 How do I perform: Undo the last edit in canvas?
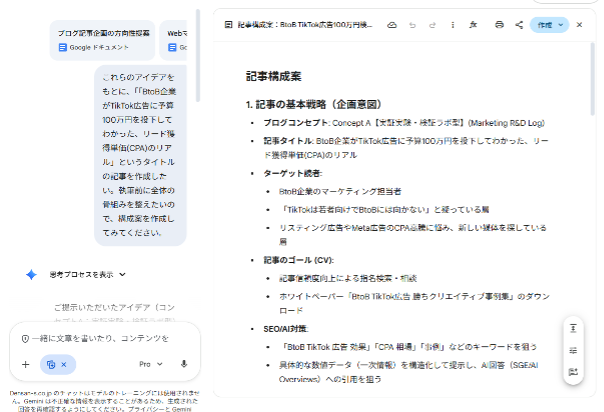click(x=413, y=25)
